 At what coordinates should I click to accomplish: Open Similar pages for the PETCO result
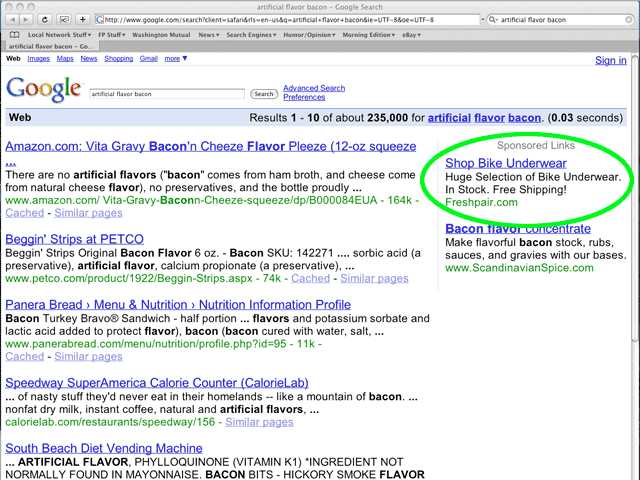coord(374,278)
